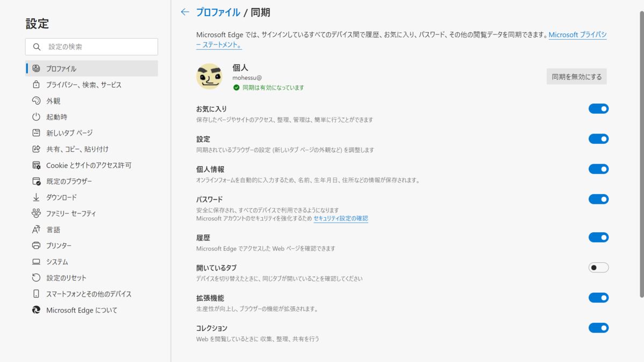Select 設定のリセット in sidebar
This screenshot has width=644, height=362.
[x=92, y=278]
